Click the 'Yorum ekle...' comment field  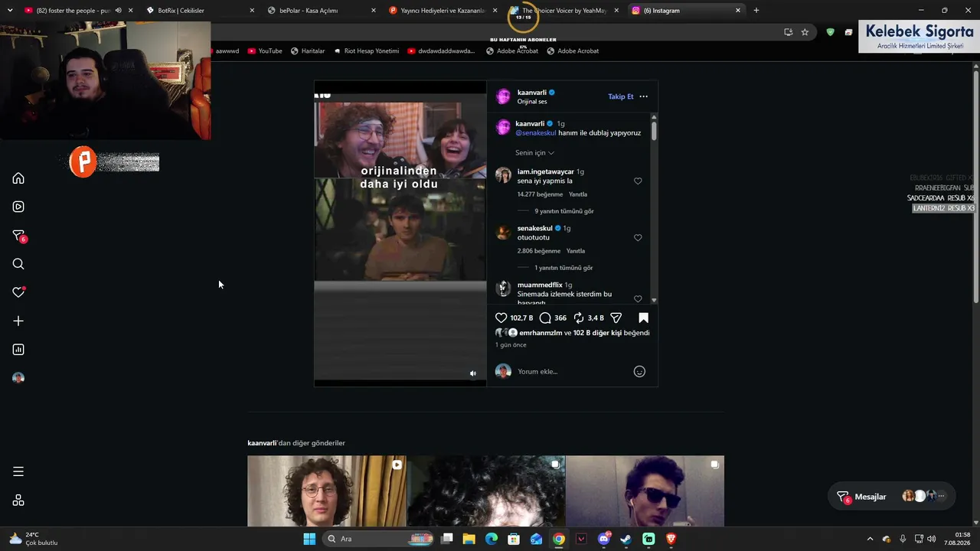(x=573, y=371)
